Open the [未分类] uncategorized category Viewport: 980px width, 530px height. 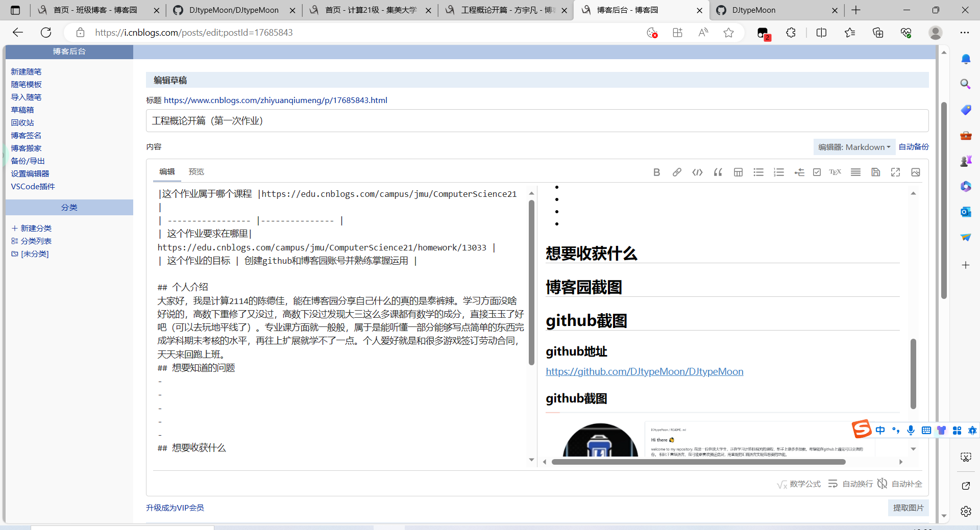(30, 254)
